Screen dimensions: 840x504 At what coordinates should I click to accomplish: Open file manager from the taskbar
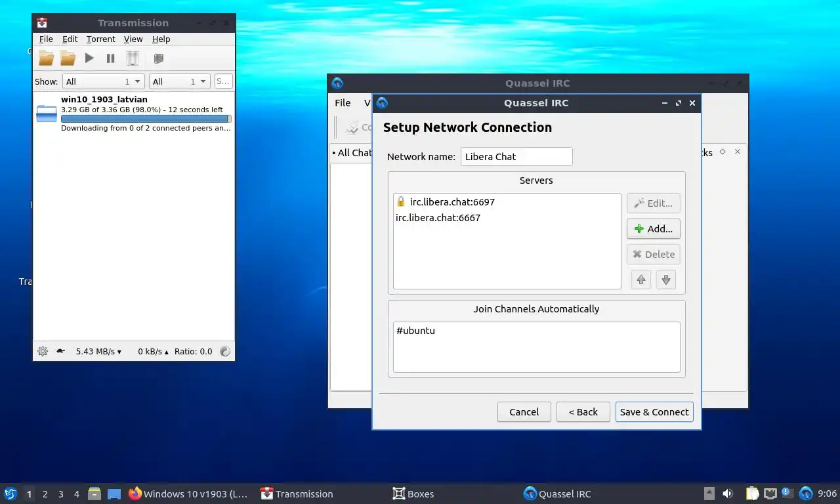tap(94, 493)
